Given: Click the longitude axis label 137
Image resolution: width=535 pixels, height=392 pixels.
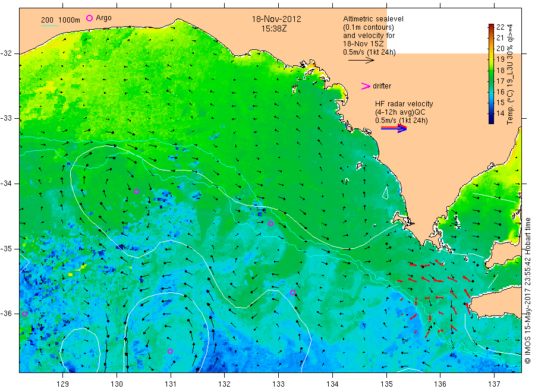Looking at the screenshot, I should (494, 384).
